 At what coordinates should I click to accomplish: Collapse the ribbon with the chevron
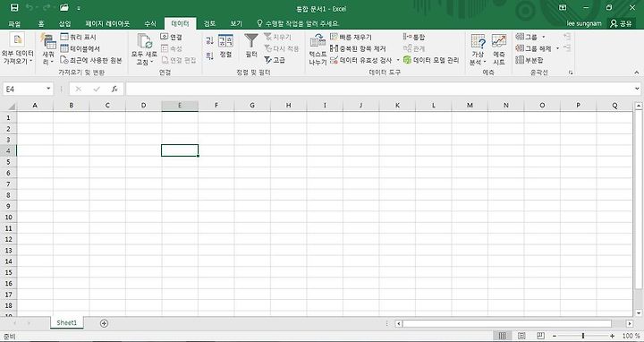click(x=637, y=73)
